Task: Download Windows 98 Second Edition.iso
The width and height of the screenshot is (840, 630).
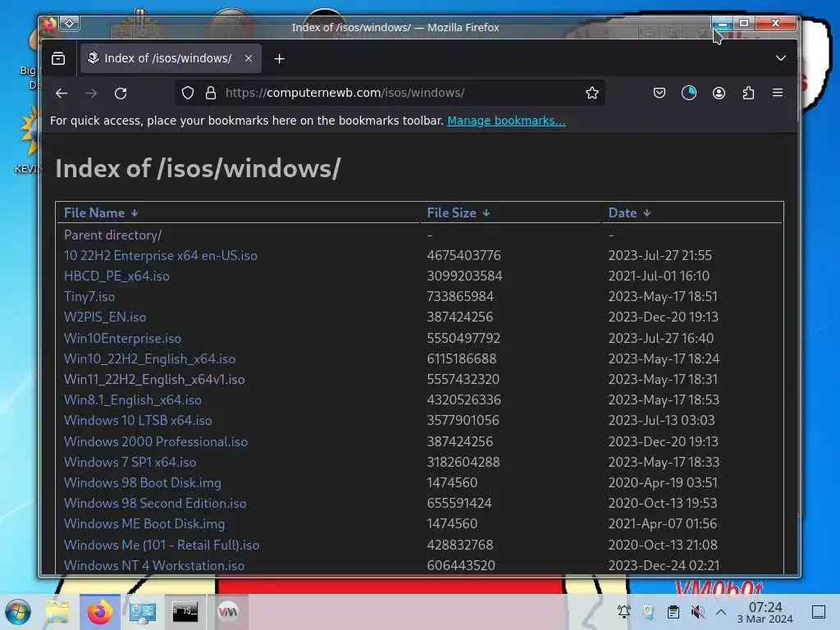Action: [155, 504]
